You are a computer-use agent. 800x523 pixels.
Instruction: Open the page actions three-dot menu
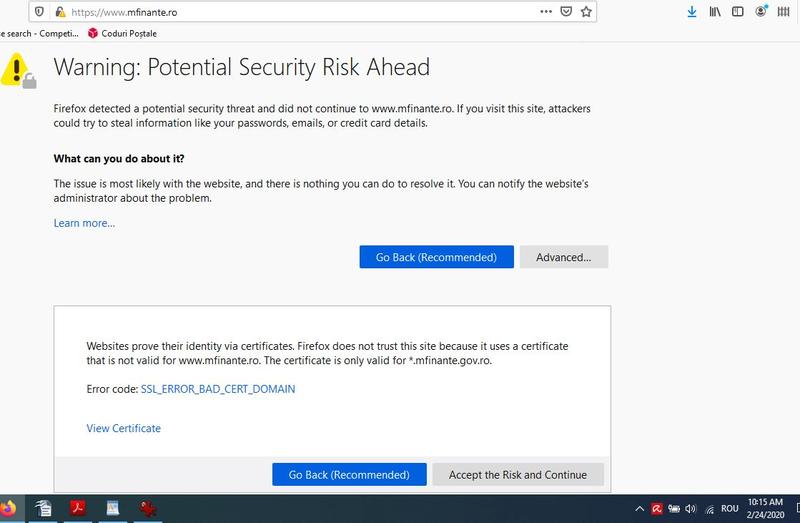pyautogui.click(x=545, y=12)
